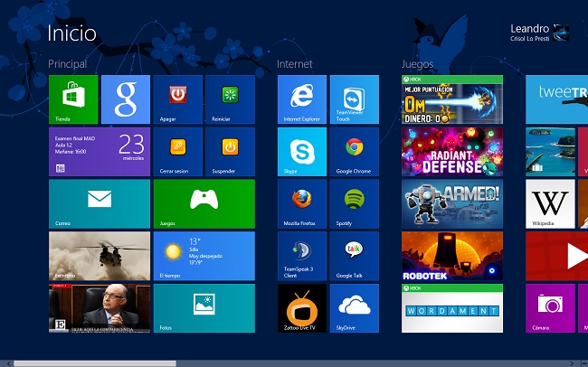588x367 pixels.
Task: Open the El tiempo weather tile
Action: pos(204,256)
